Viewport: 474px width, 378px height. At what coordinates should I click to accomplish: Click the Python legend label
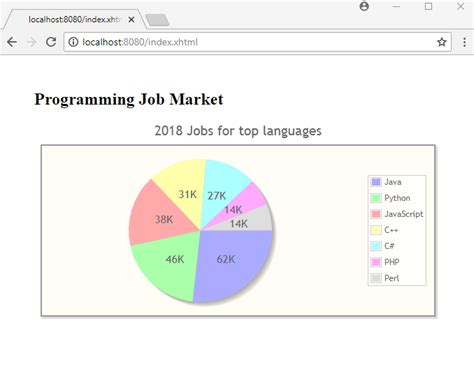click(397, 198)
